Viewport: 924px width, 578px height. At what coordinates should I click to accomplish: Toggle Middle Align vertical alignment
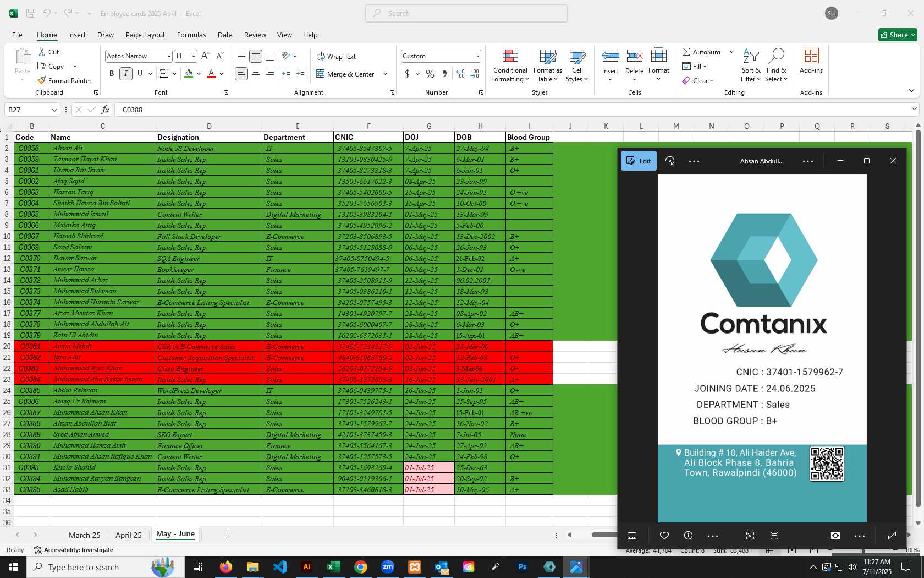[256, 56]
